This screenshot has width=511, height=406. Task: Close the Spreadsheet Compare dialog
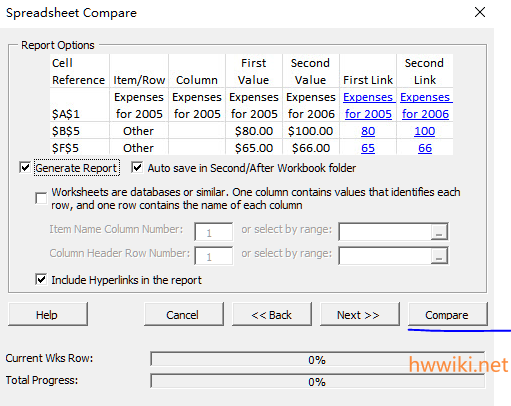tap(480, 12)
